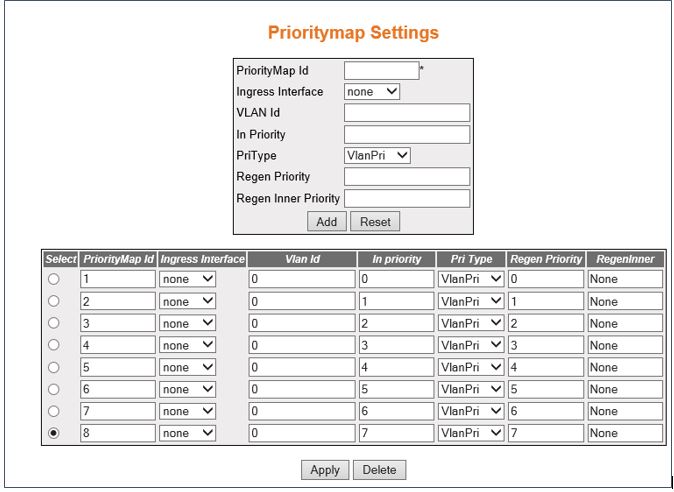Open the PriType dropdown in the form
674x492 pixels.
pos(377,155)
